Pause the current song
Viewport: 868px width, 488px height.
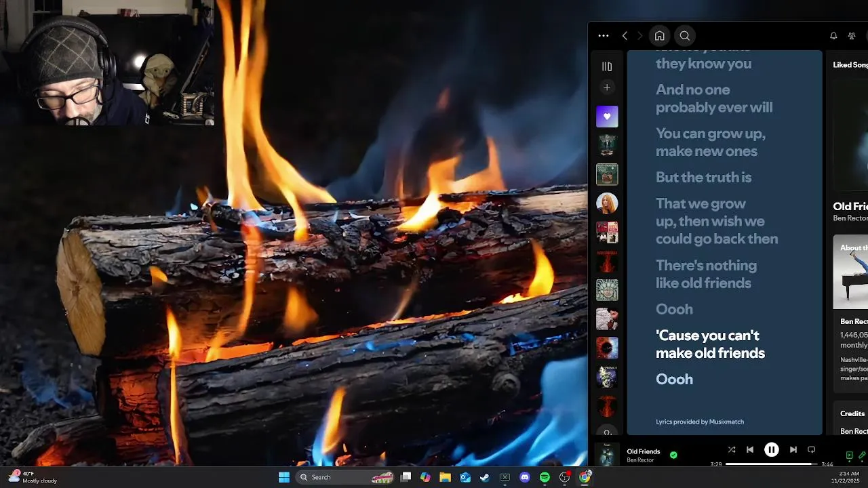(x=772, y=449)
